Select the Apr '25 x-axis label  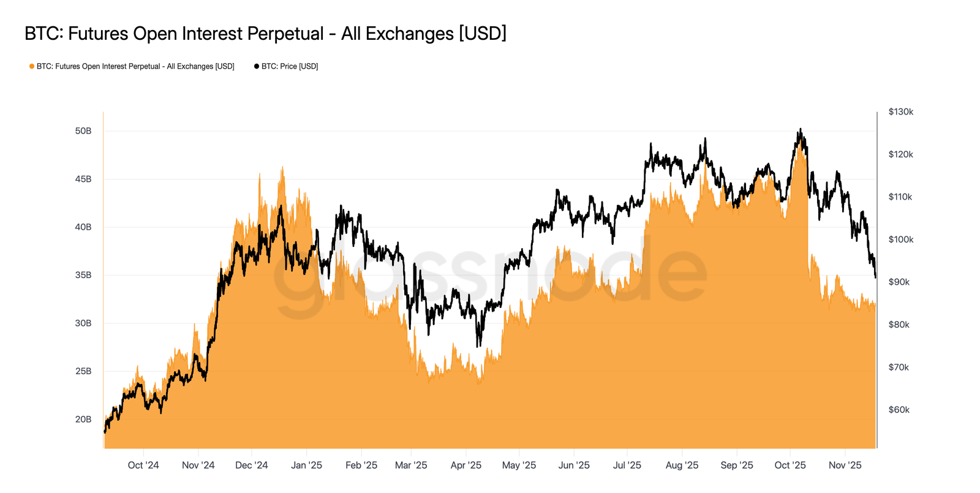coord(466,465)
